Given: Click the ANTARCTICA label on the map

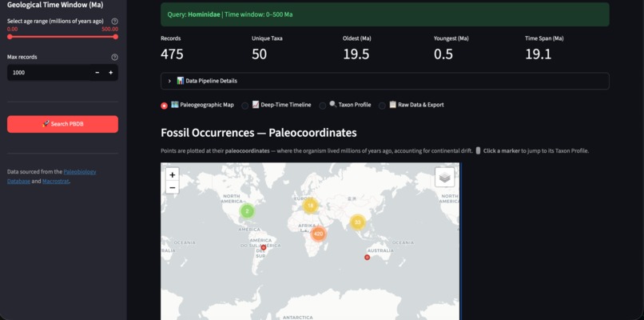Looking at the screenshot, I should [297, 318].
